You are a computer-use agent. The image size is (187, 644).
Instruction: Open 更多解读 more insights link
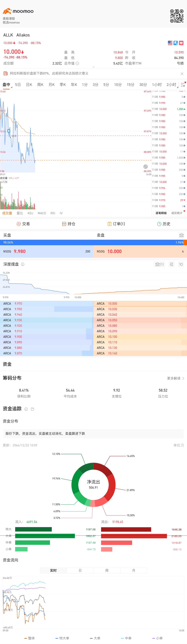point(176,378)
